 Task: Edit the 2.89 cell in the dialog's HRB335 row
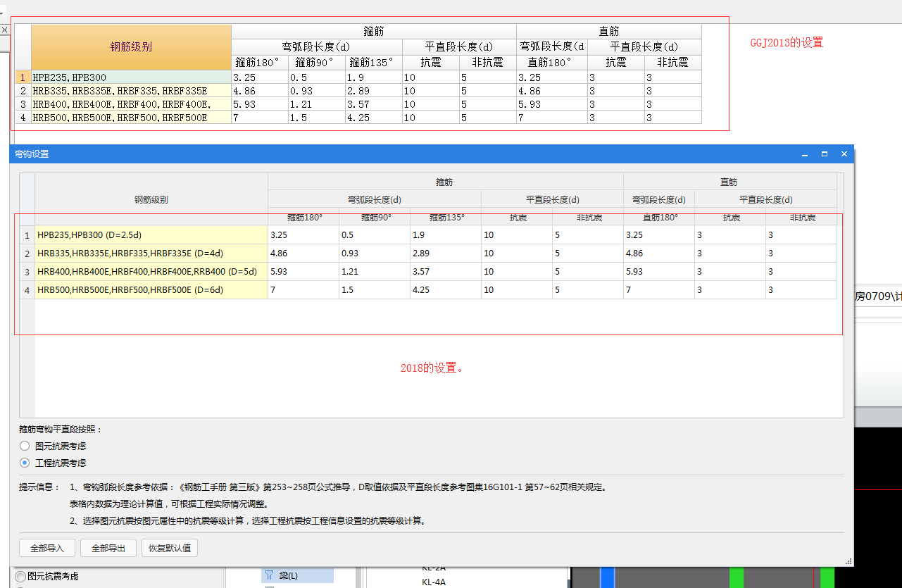pos(446,254)
